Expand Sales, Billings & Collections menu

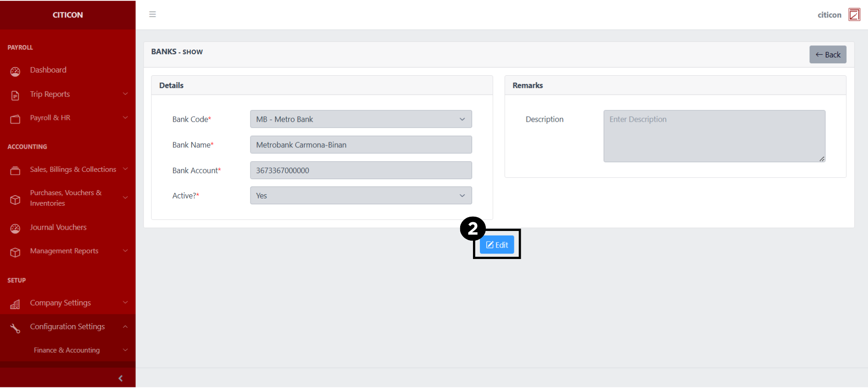click(73, 169)
